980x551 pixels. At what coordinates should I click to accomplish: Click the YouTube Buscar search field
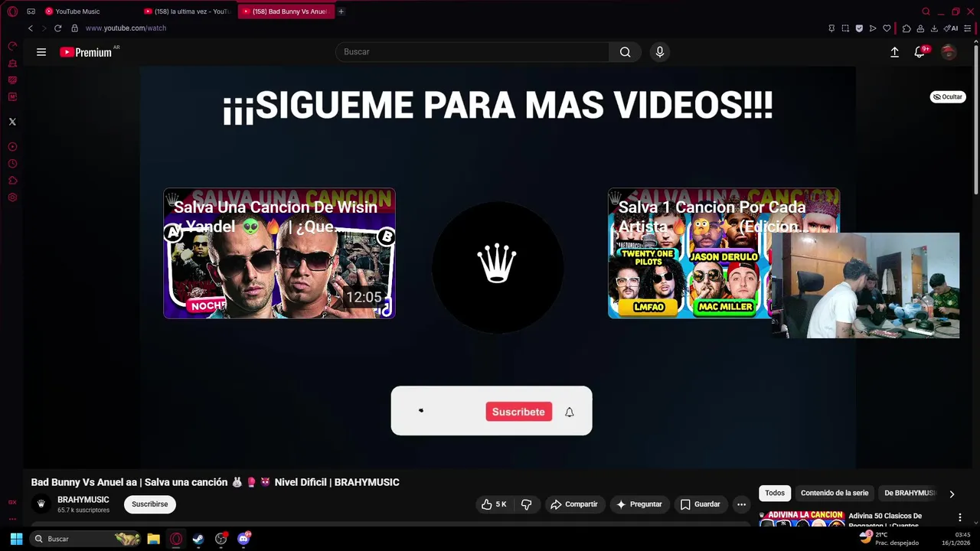click(x=472, y=52)
